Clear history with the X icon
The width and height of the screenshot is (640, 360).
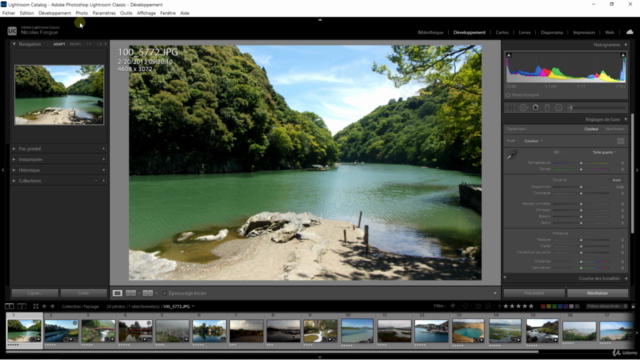coord(104,170)
